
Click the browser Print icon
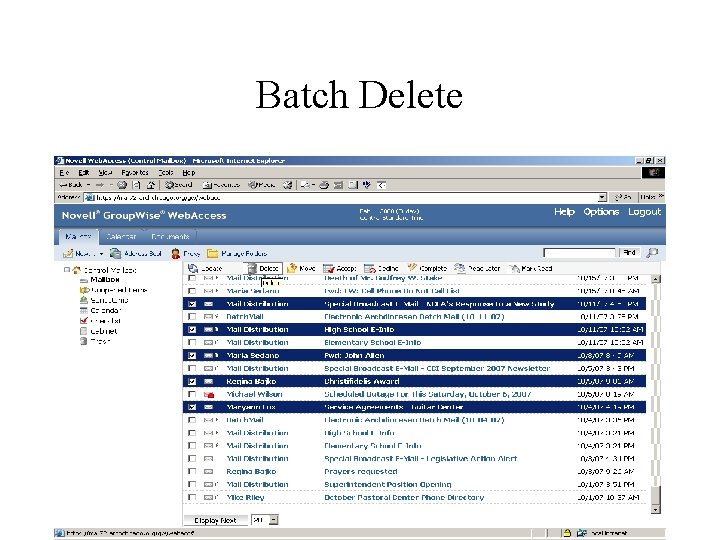[324, 185]
